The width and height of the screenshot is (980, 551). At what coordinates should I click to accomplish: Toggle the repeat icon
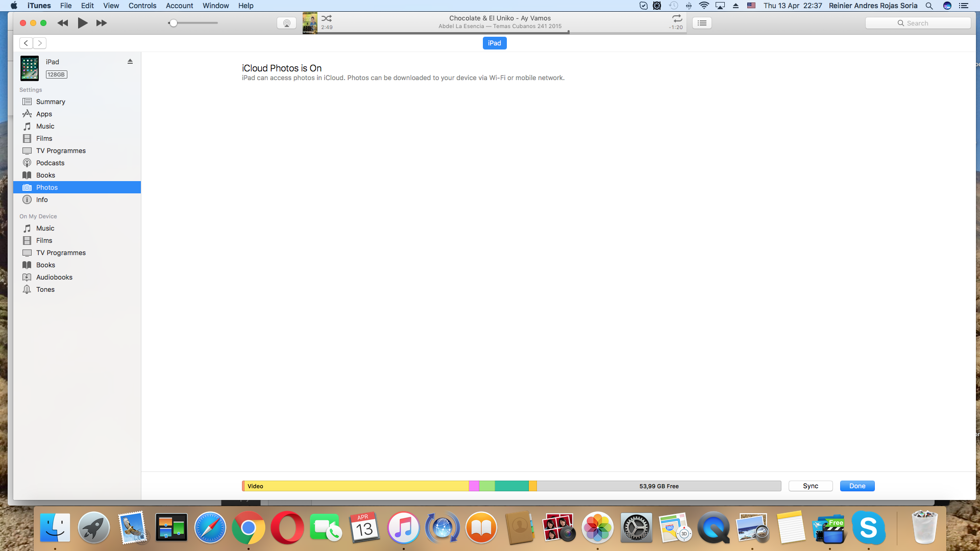(677, 18)
